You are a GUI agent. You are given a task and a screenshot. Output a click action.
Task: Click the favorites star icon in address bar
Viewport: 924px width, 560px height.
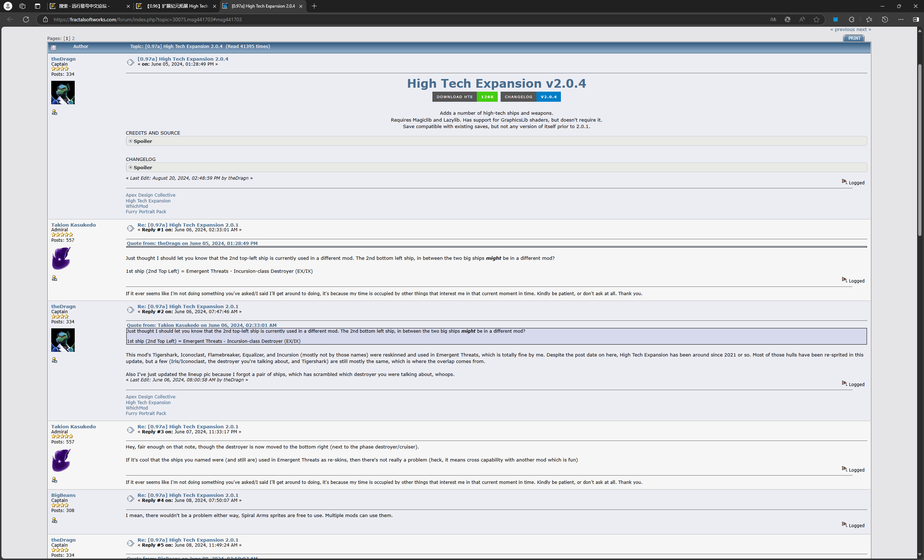click(816, 19)
